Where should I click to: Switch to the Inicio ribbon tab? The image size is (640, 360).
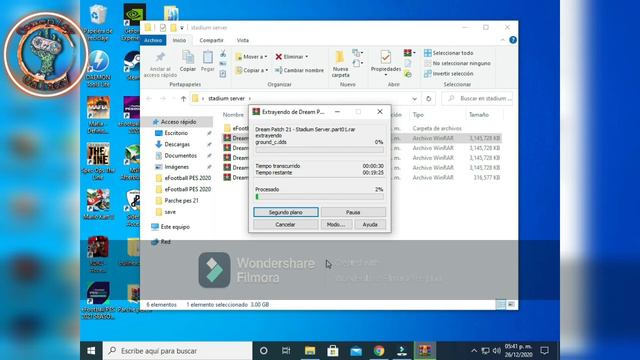179,40
